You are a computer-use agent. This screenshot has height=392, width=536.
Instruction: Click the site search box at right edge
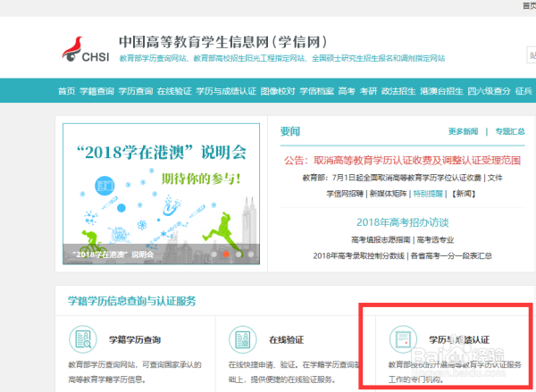532,55
